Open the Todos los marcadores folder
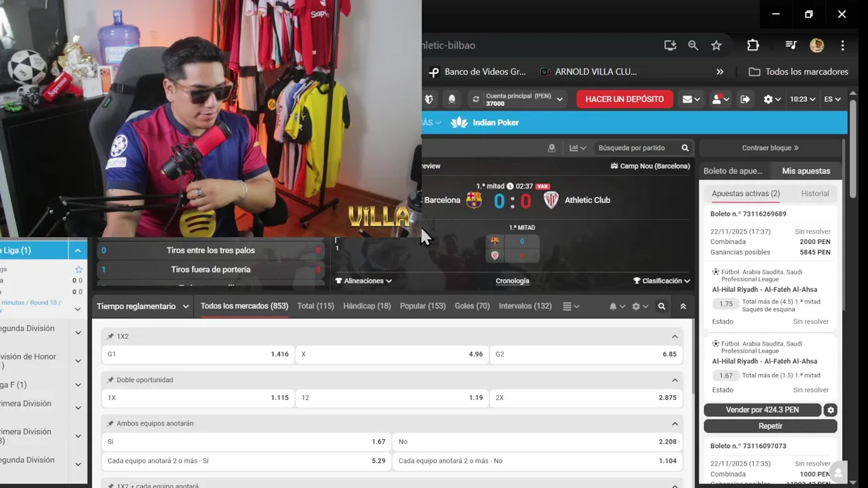 [798, 72]
